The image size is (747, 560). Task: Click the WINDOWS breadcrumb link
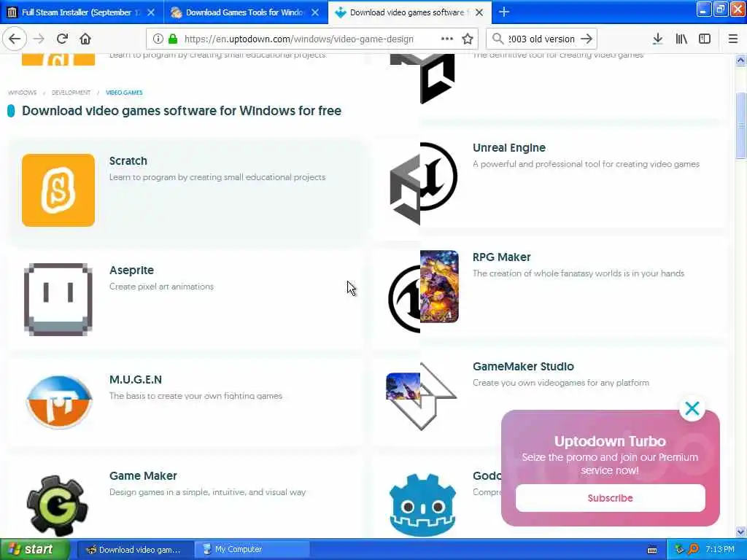pyautogui.click(x=23, y=93)
